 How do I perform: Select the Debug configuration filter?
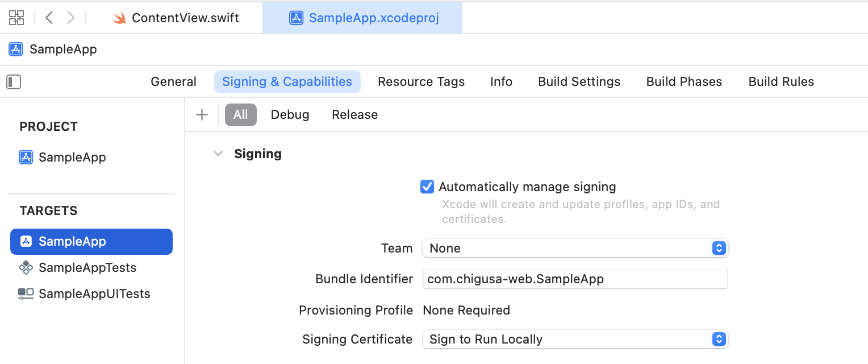(290, 115)
